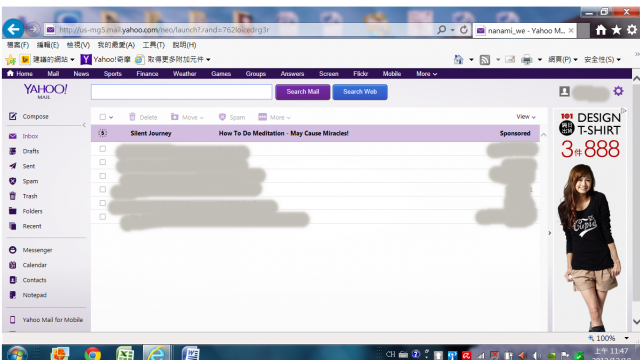Click the browser forward arrow button
Image resolution: width=640 pixels, height=360 pixels.
click(33, 29)
